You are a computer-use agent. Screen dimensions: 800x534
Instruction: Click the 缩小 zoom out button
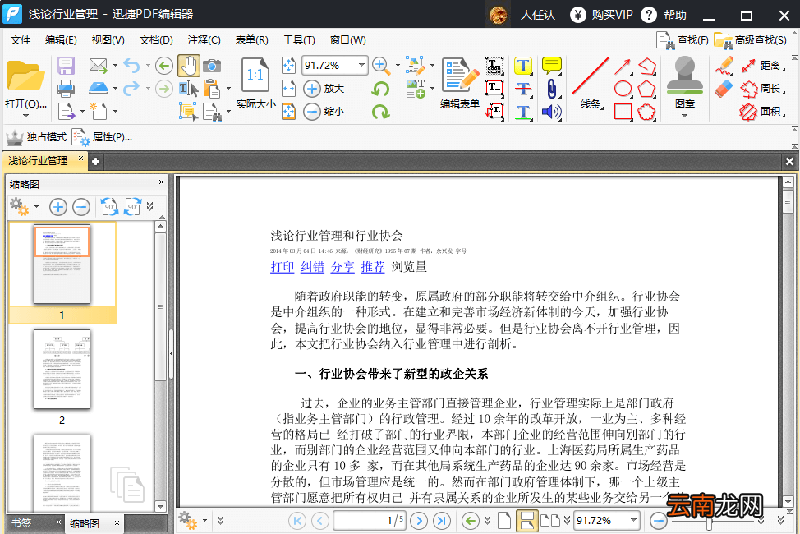(x=324, y=111)
